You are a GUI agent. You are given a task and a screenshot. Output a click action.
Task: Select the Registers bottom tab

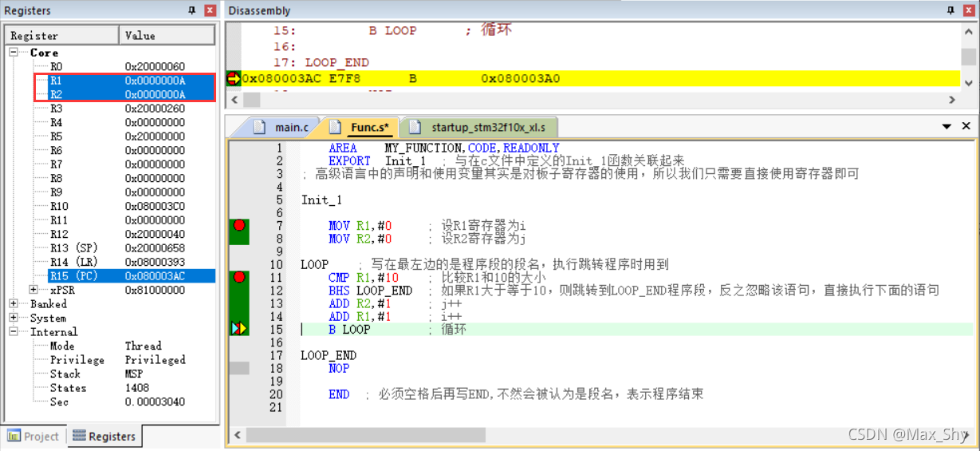pyautogui.click(x=104, y=437)
